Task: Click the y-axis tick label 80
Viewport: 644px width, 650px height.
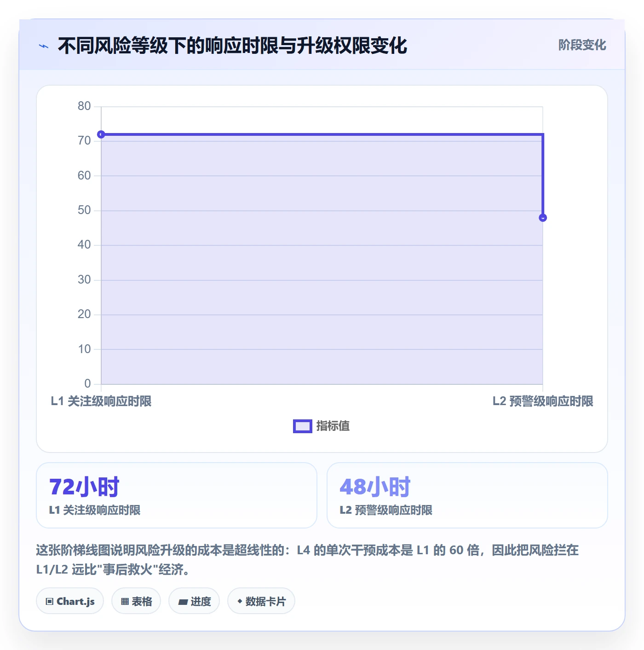Action: [x=84, y=106]
